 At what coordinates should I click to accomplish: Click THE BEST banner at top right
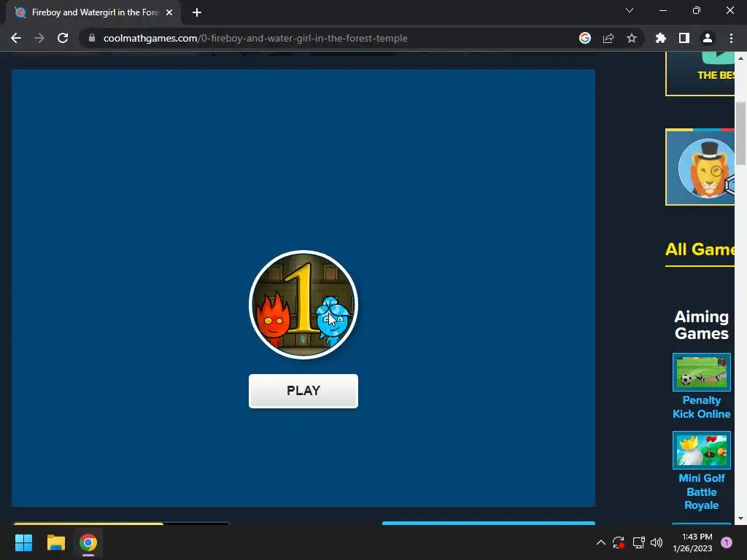tap(700, 74)
